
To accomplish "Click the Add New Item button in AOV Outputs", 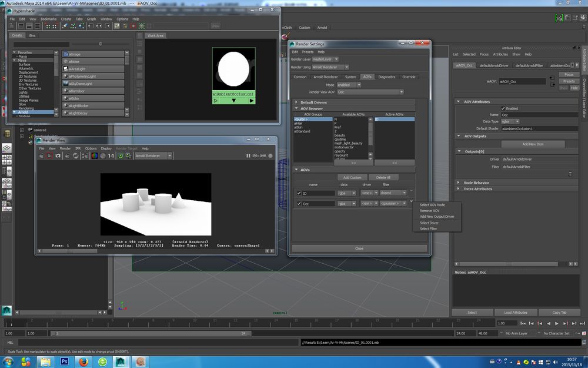I will (533, 144).
